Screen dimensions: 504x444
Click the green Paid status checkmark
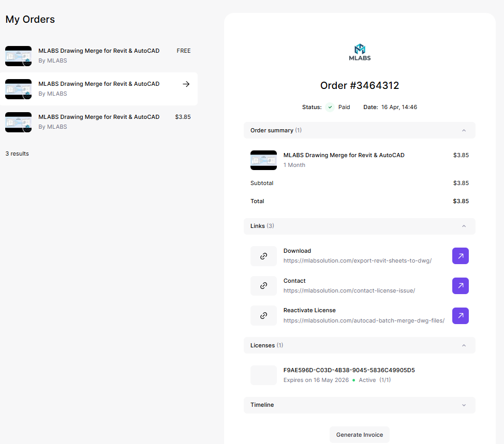coord(330,107)
